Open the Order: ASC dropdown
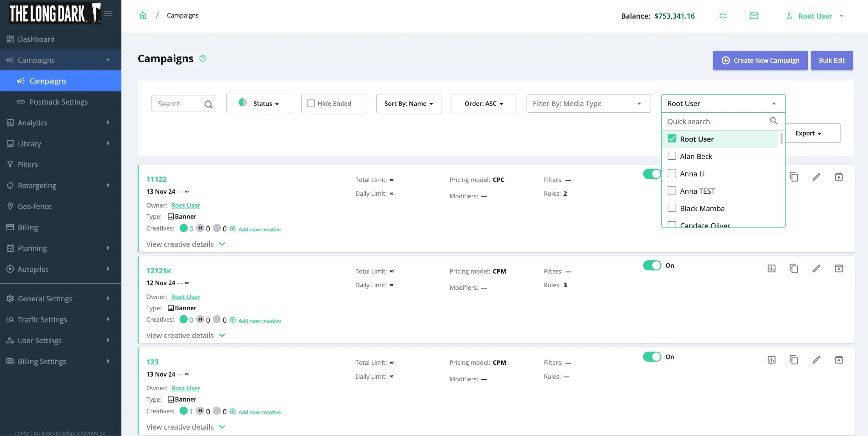Screen dimensions: 868x436 coord(484,103)
